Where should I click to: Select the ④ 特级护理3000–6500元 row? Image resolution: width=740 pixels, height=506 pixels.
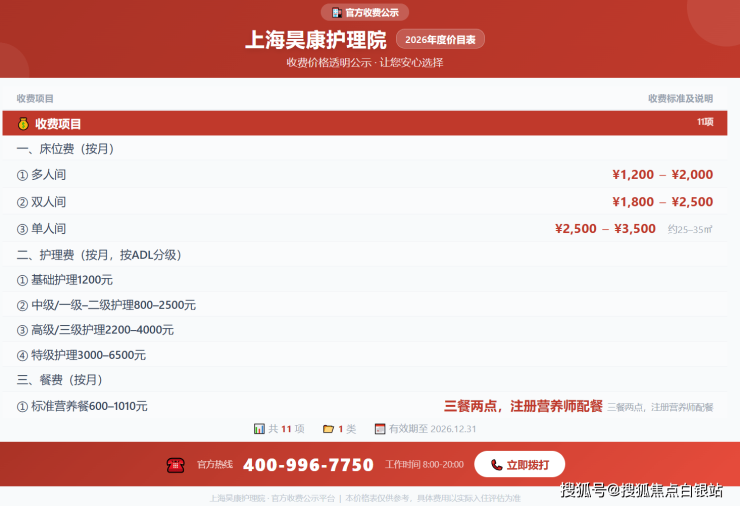(x=365, y=355)
